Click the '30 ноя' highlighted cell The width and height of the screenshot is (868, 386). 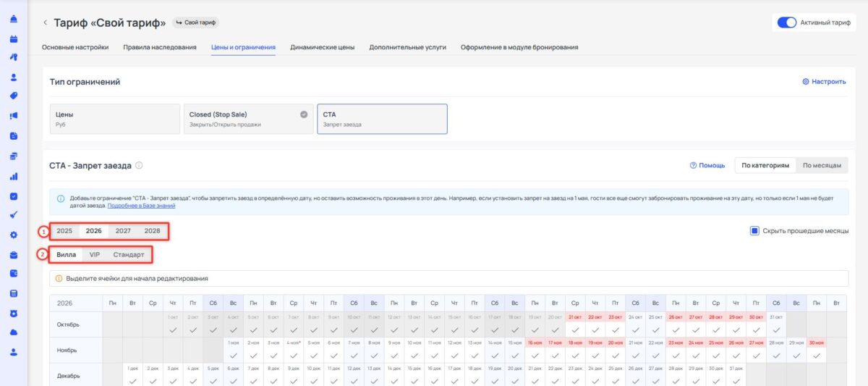click(x=816, y=350)
